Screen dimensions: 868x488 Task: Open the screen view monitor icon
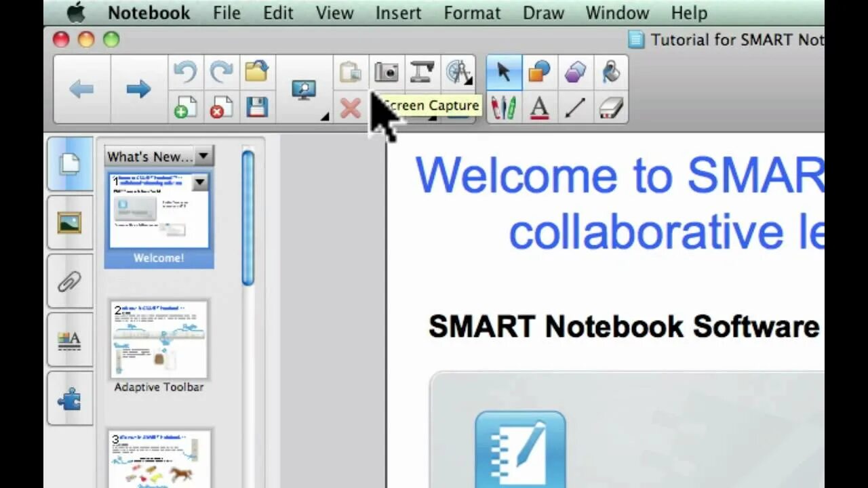coord(304,89)
